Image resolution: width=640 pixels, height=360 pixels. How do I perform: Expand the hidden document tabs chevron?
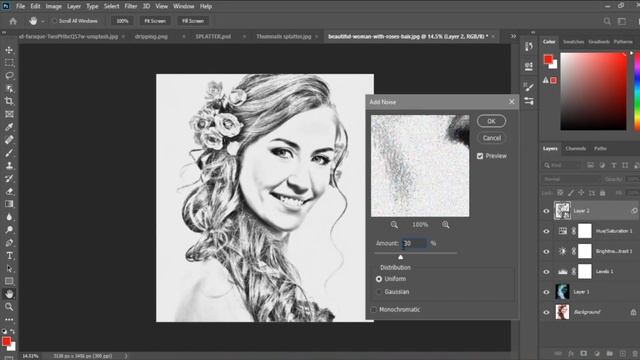[x=513, y=36]
